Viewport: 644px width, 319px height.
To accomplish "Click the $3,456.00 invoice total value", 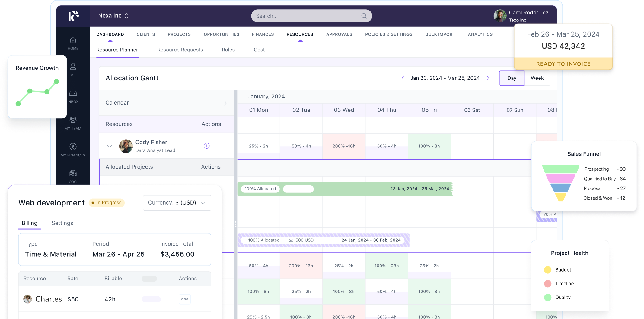I will (177, 254).
